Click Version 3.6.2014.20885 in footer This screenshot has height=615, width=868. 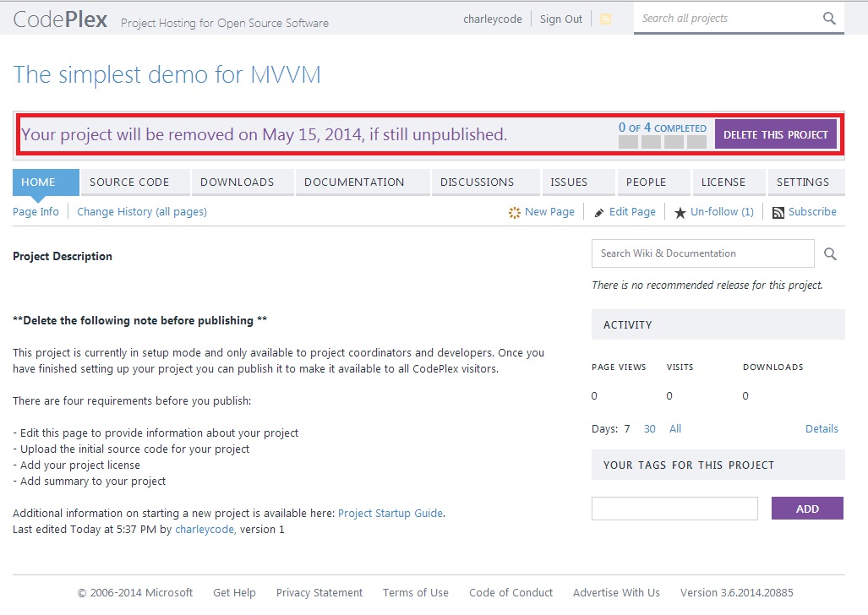[736, 592]
